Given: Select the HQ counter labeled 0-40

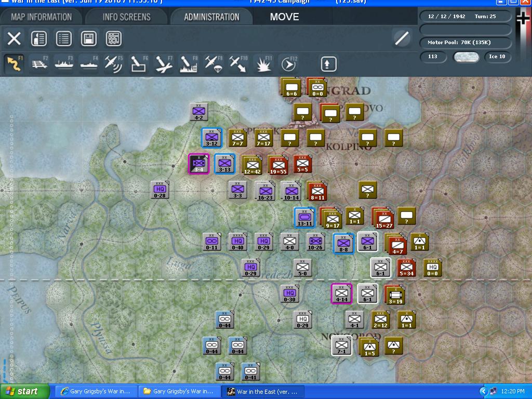Looking at the screenshot, I should [x=237, y=242].
